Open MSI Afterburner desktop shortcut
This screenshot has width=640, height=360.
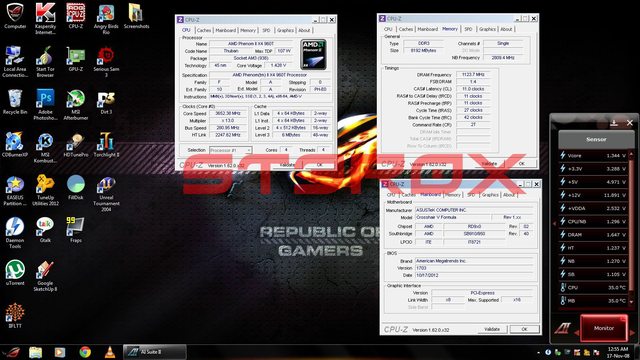[76, 104]
